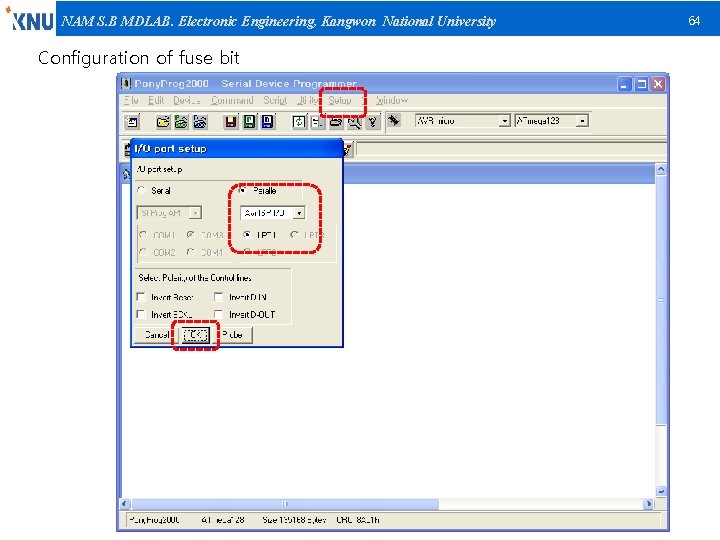Click the green Reload files toolbar icon
The height and width of the screenshot is (540, 720).
pos(299,122)
